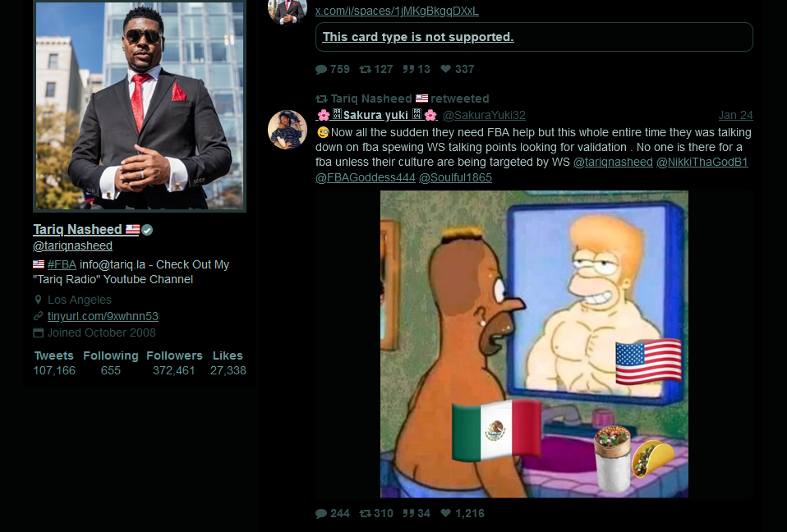The height and width of the screenshot is (532, 787).
Task: Click the quote icon with 13 count
Action: [408, 69]
